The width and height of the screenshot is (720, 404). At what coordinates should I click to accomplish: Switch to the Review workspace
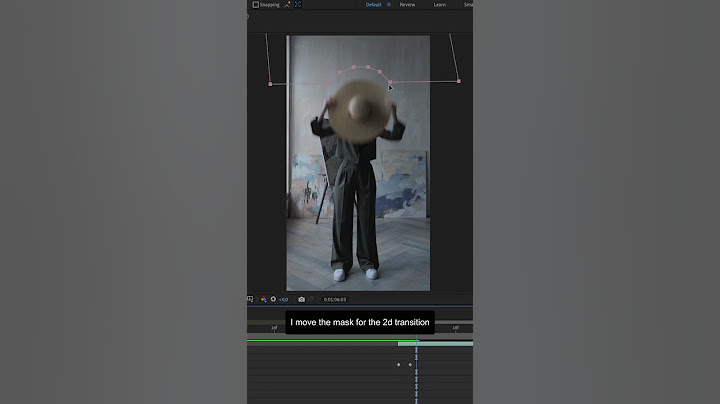point(407,5)
